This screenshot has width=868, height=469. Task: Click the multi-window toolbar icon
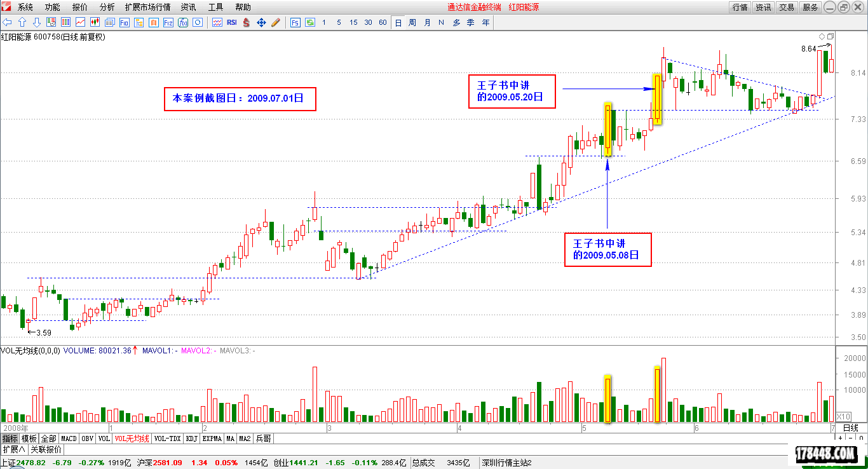(x=109, y=22)
